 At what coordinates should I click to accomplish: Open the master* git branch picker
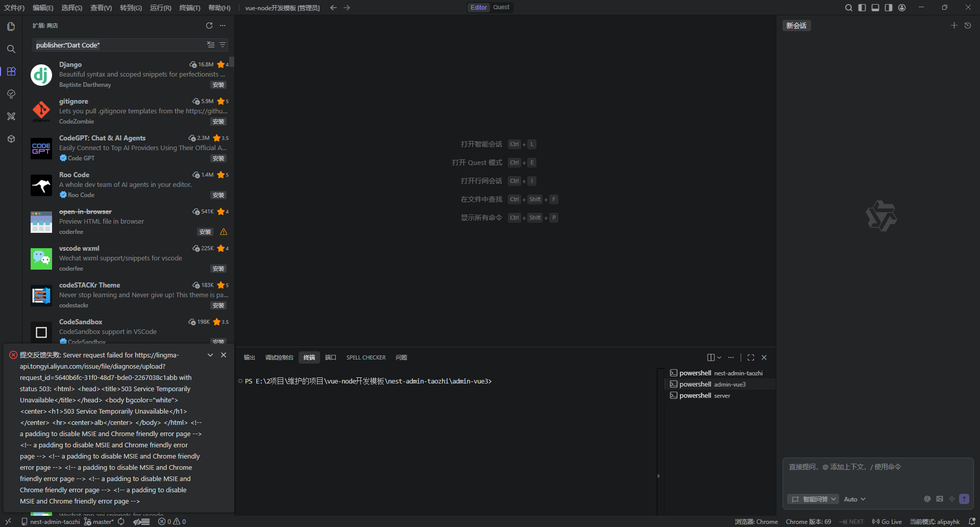point(99,521)
